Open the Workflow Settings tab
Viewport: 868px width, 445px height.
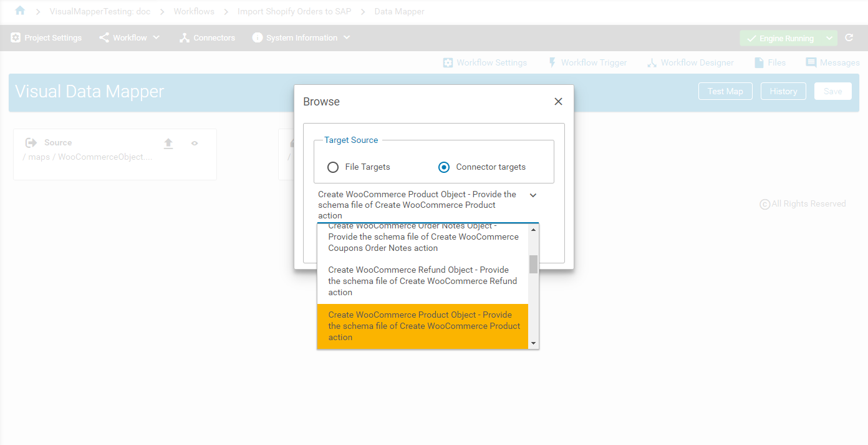(485, 62)
